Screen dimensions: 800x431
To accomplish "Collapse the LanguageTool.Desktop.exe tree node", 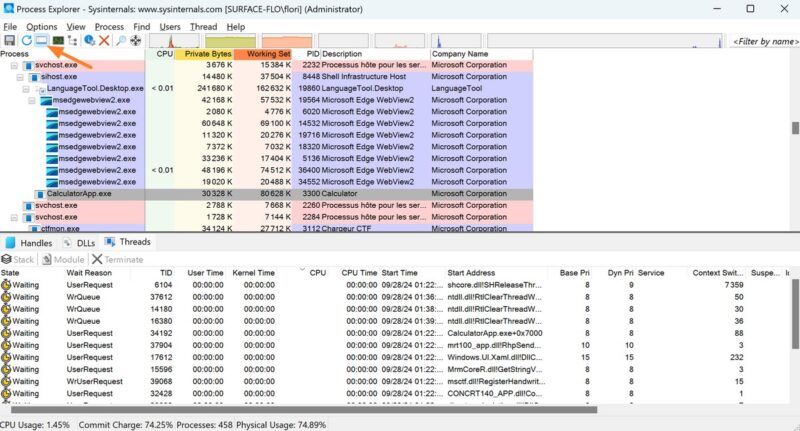I will [26, 88].
